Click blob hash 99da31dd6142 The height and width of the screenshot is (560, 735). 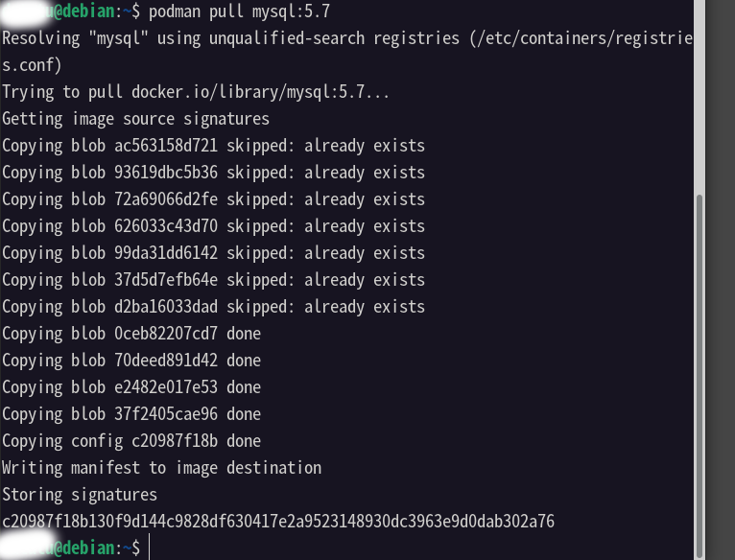coord(166,253)
